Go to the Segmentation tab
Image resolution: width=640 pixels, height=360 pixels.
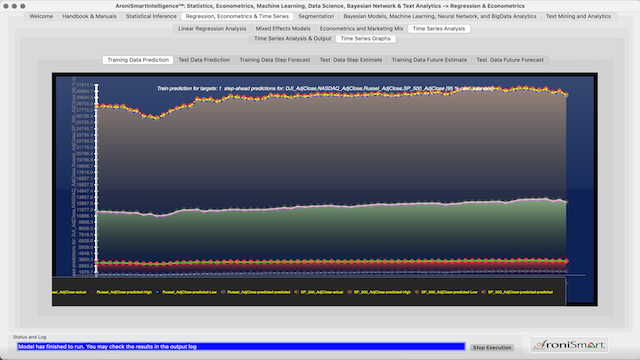316,16
